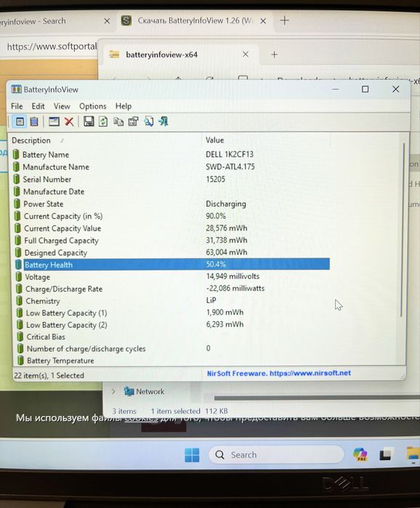Open Task View from the taskbar

pyautogui.click(x=387, y=454)
